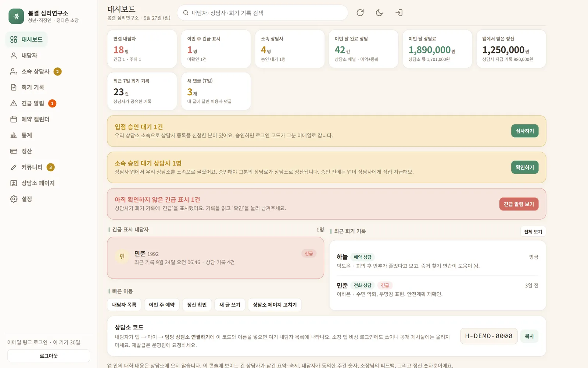588x368 pixels.
Task: Click the 이번 주 예약 quick link
Action: tap(162, 305)
